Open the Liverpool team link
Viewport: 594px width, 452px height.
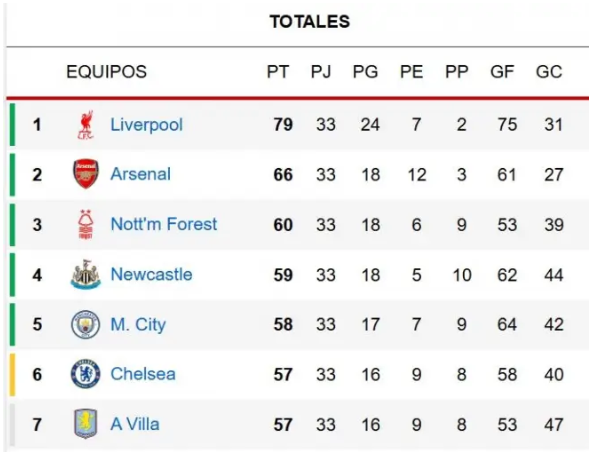pos(146,125)
